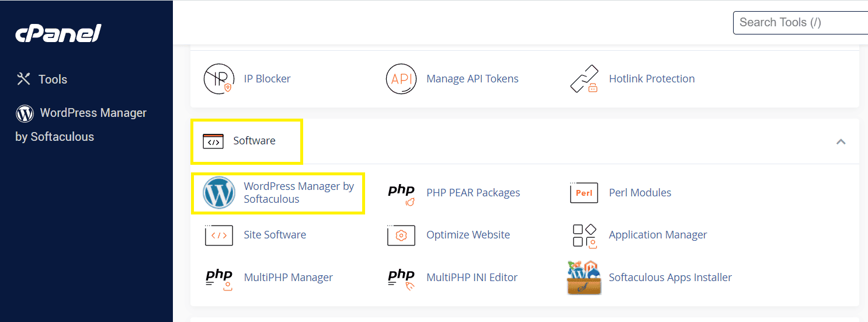Screen dimensions: 868x322
Task: Click the Softaculous Apps Installer box icon
Action: (x=584, y=278)
